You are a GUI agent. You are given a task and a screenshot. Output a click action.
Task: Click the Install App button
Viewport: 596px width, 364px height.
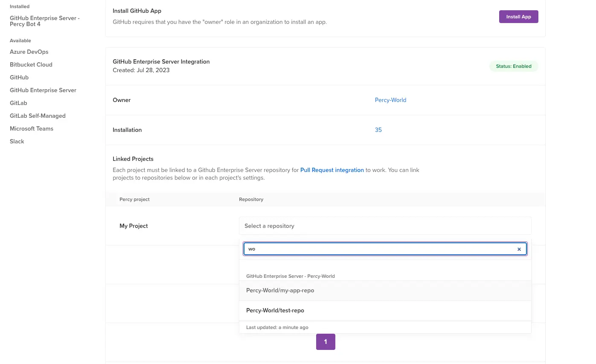coord(518,17)
